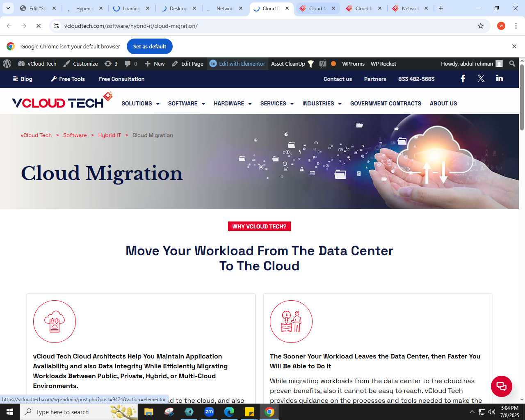The height and width of the screenshot is (420, 525).
Task: Open Microsoft Edge from taskbar
Action: pyautogui.click(x=229, y=412)
